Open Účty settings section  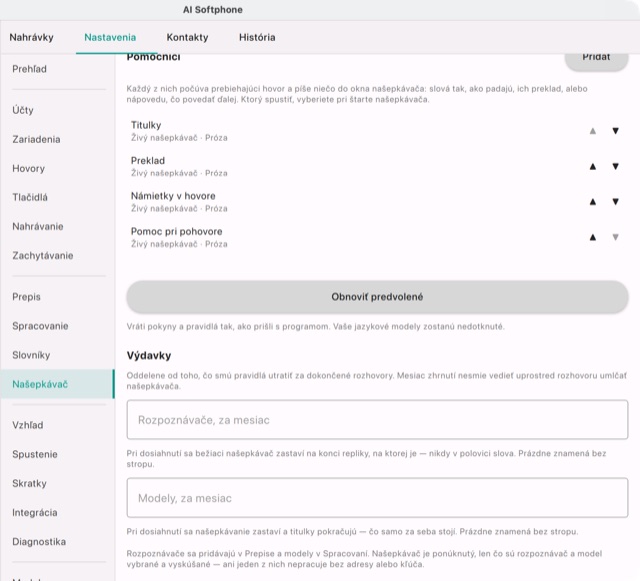click(58, 110)
